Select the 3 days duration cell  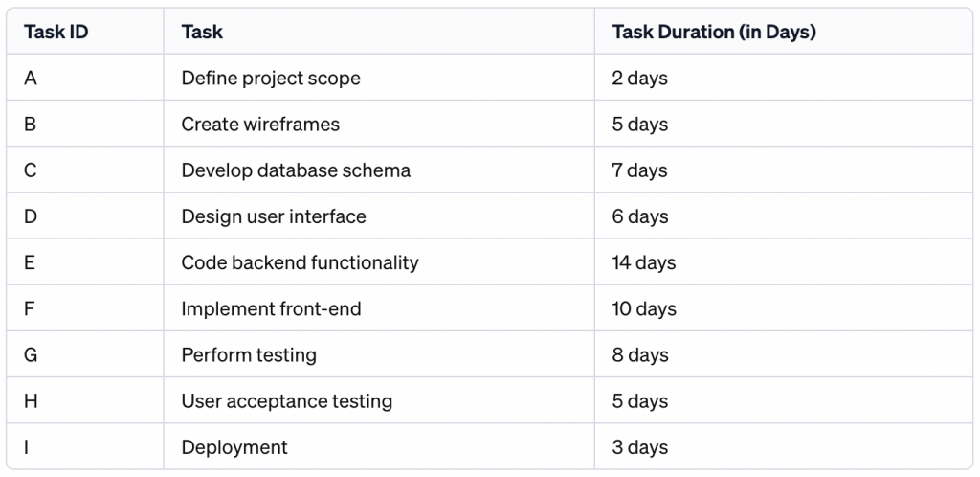click(640, 447)
